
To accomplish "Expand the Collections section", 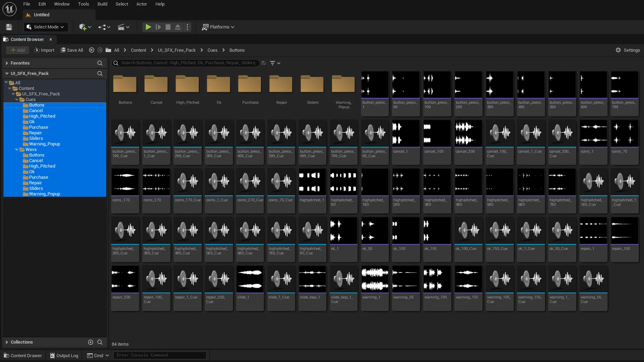I will click(x=7, y=342).
